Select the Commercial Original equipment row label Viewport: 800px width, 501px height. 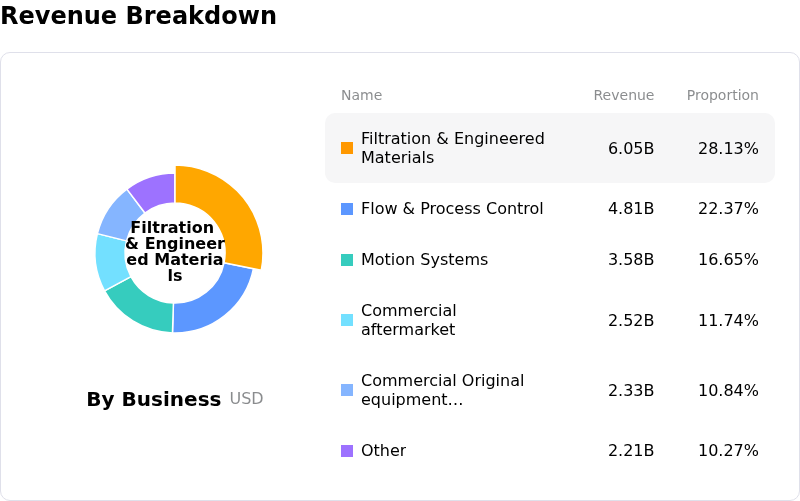(442, 390)
